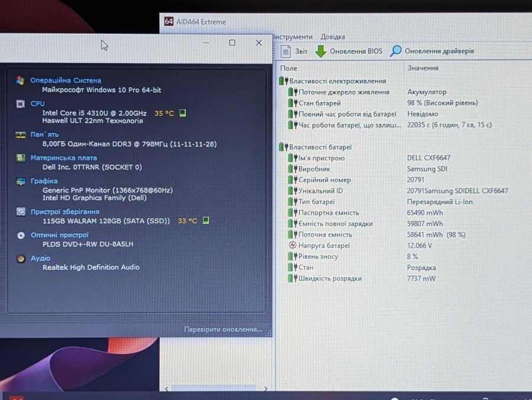The height and width of the screenshot is (400, 532).
Task: Click the Напруга батареї voltage icon
Action: (293, 245)
